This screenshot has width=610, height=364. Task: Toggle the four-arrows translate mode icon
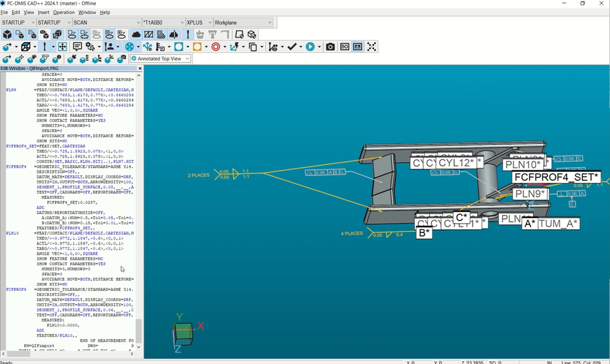63,46
